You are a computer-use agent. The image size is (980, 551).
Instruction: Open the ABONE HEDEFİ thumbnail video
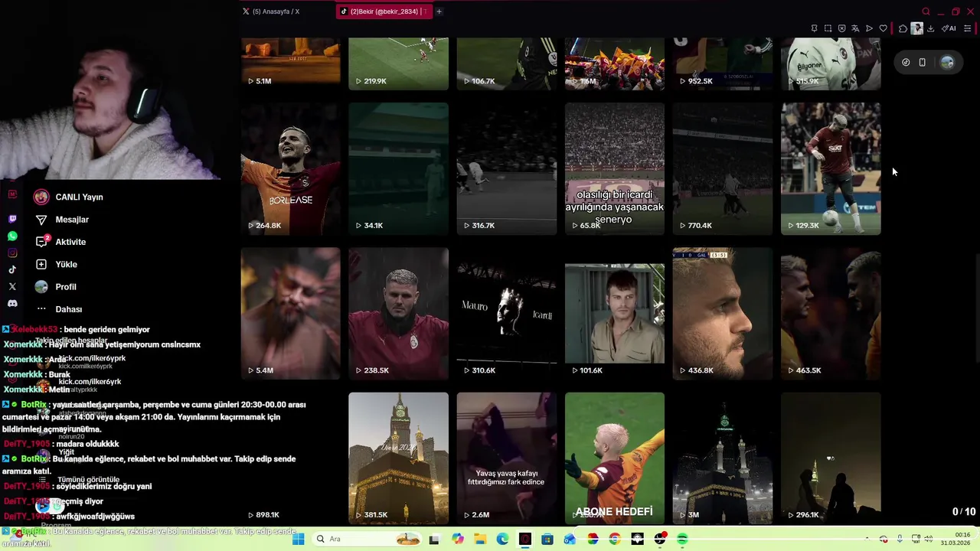tap(615, 458)
